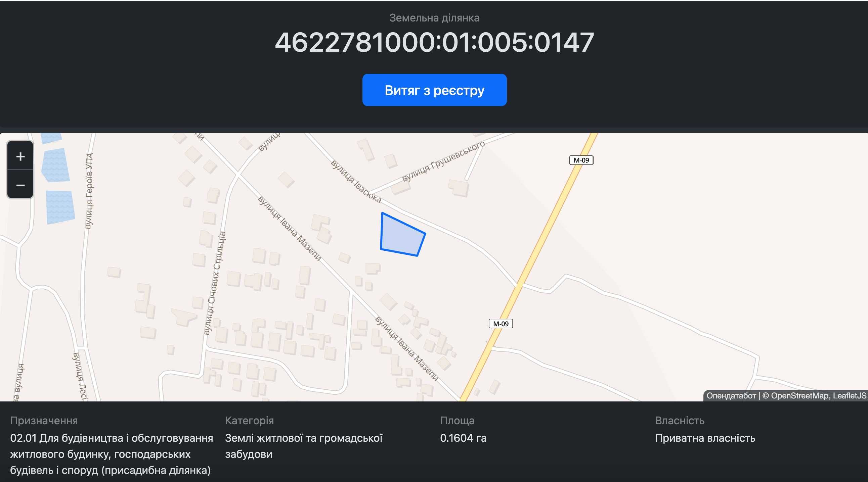Click cadastral number 4622781000:01:005:0147
This screenshot has width=868, height=482.
434,42
